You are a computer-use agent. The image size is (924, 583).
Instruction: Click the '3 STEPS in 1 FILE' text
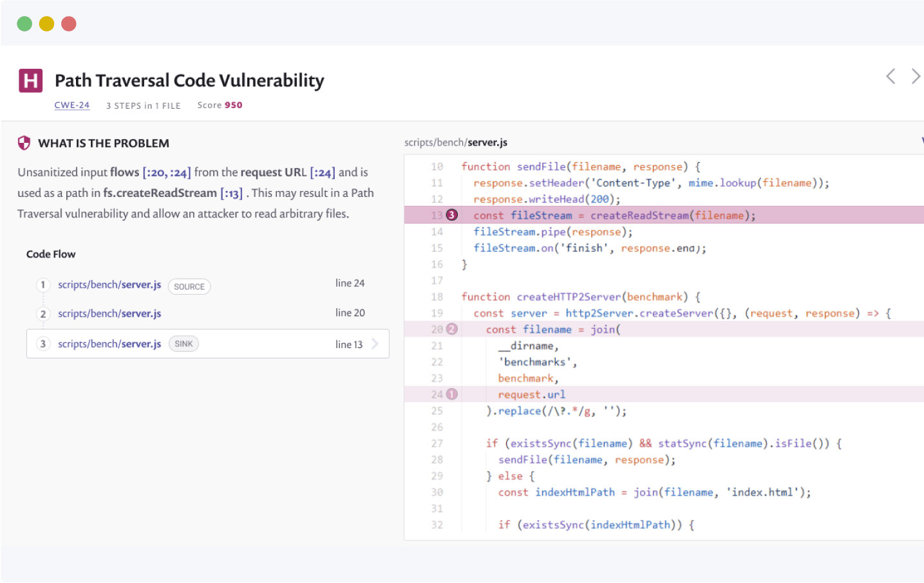coord(143,106)
